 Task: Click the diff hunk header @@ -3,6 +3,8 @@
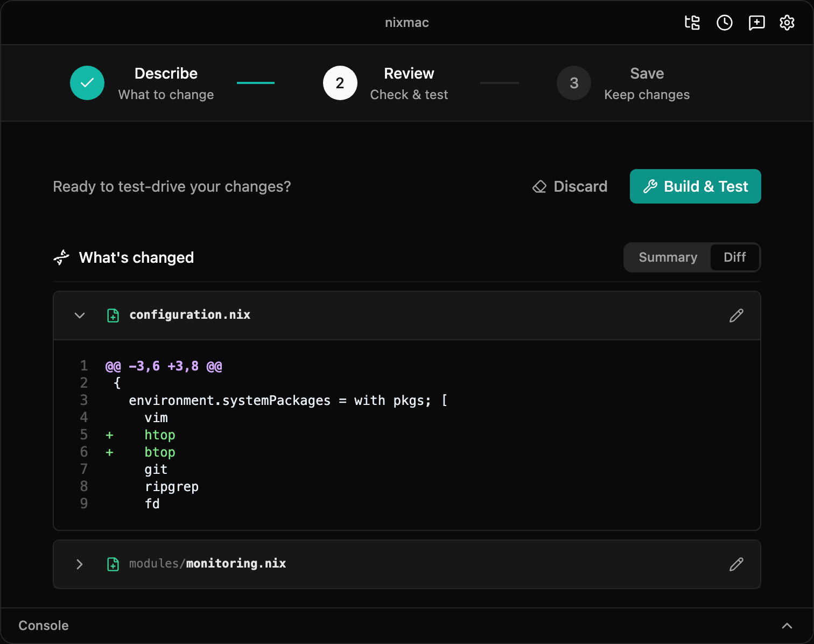(164, 366)
